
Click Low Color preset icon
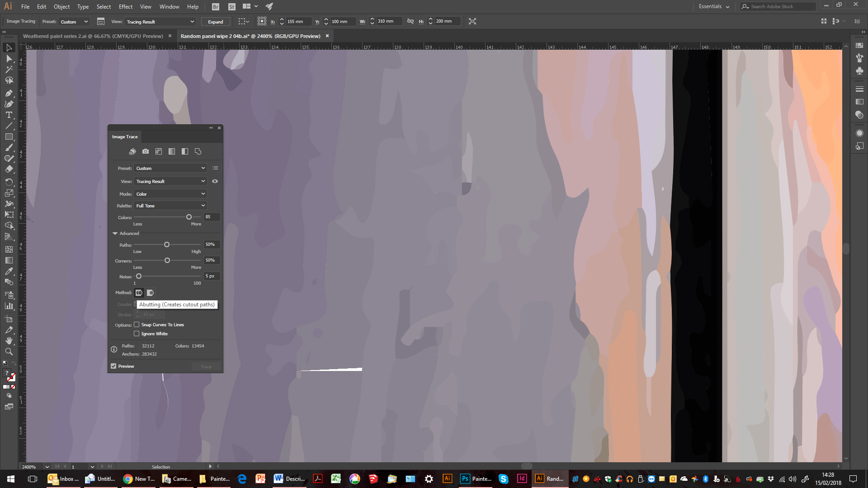tap(159, 151)
